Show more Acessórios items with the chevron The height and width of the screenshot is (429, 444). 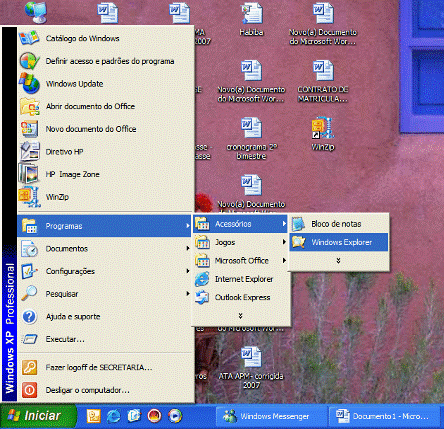(x=339, y=261)
